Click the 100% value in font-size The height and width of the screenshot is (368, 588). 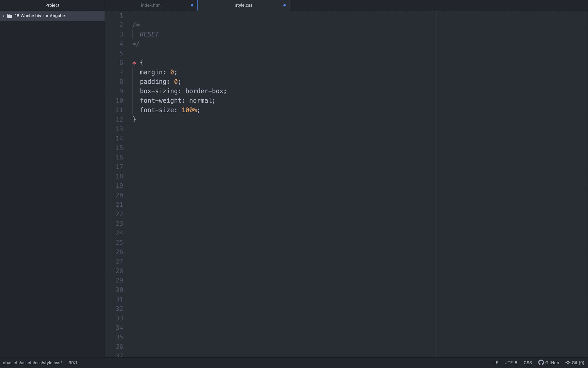[x=189, y=110]
